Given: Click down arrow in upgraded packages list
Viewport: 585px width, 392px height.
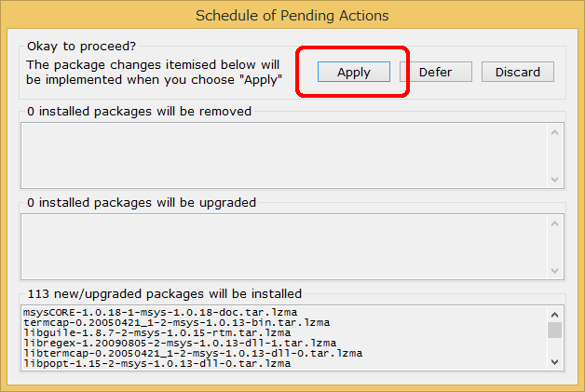Looking at the screenshot, I should tap(555, 270).
